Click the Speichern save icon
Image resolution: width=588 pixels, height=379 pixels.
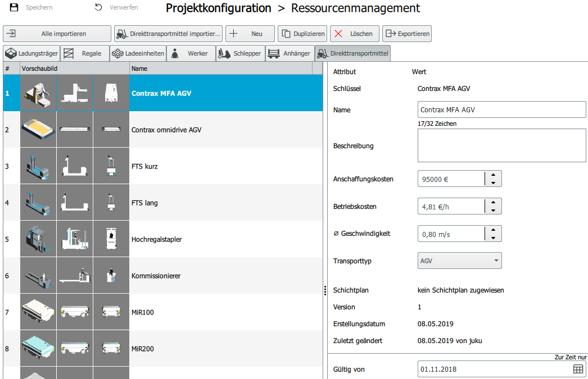click(14, 7)
